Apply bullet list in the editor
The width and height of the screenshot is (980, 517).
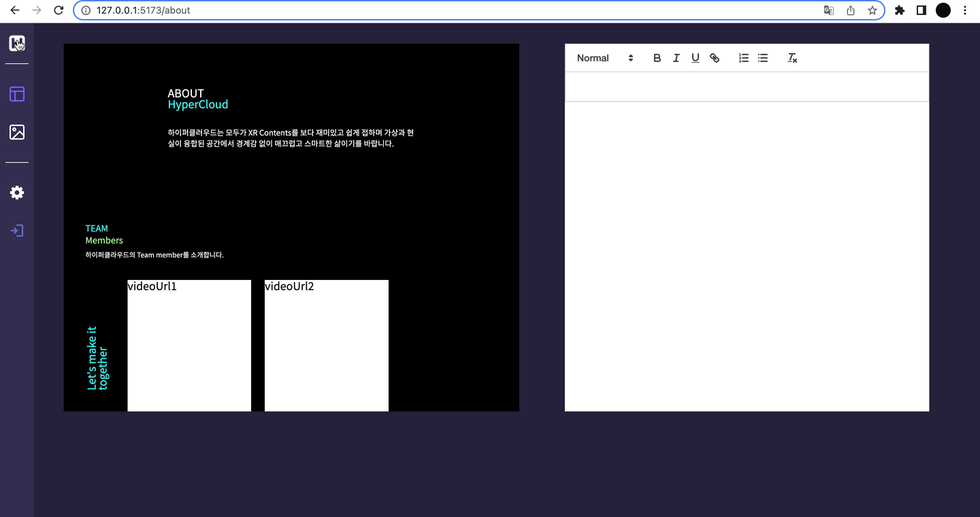763,58
